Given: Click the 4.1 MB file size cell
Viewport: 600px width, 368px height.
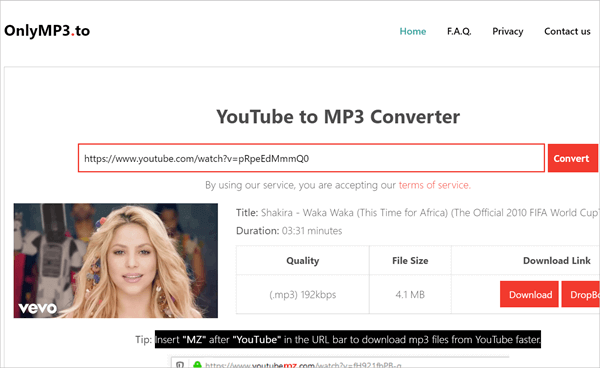Looking at the screenshot, I should click(410, 295).
